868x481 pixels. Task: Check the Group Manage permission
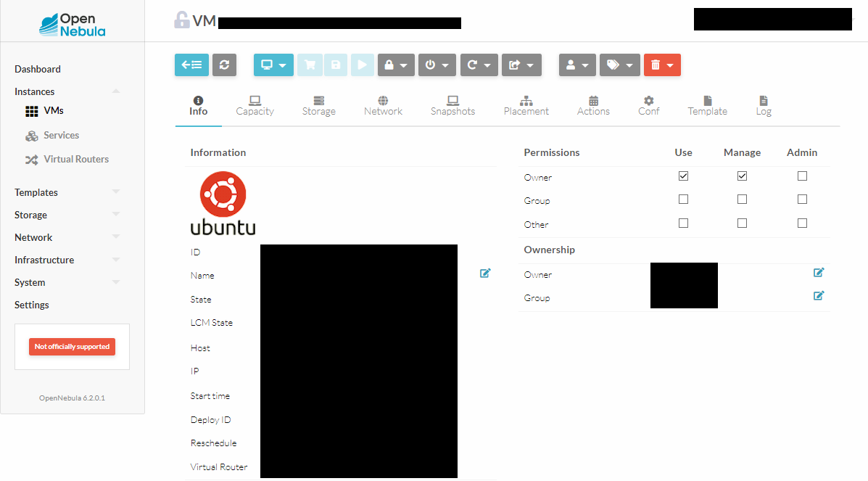pyautogui.click(x=742, y=200)
